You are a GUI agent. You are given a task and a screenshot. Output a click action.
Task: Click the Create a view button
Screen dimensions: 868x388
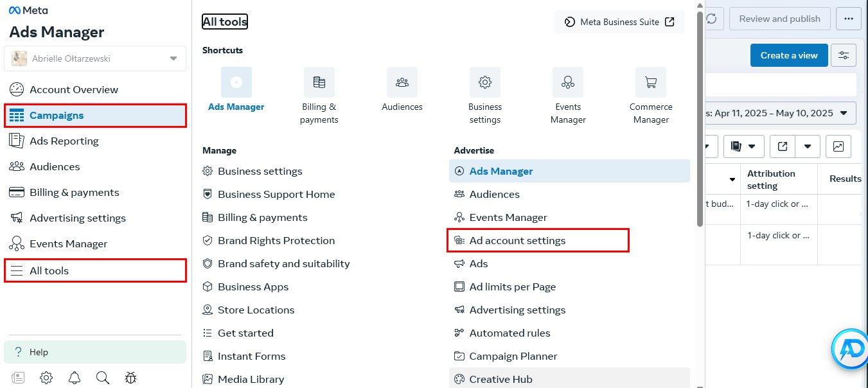pos(789,55)
